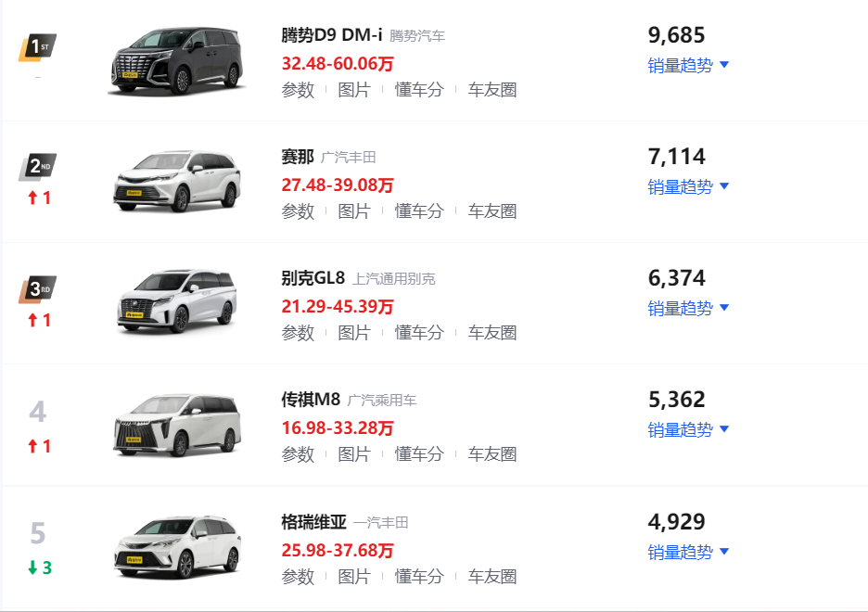Expand 销量趋势 dropdown for 赛那

pyautogui.click(x=688, y=186)
